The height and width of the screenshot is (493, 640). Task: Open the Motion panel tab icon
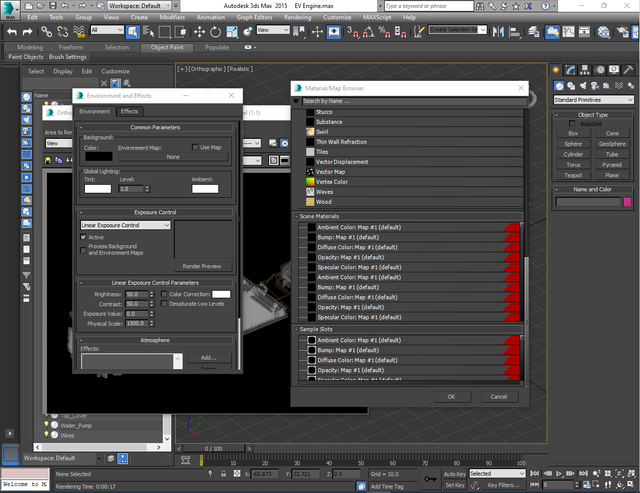point(600,70)
